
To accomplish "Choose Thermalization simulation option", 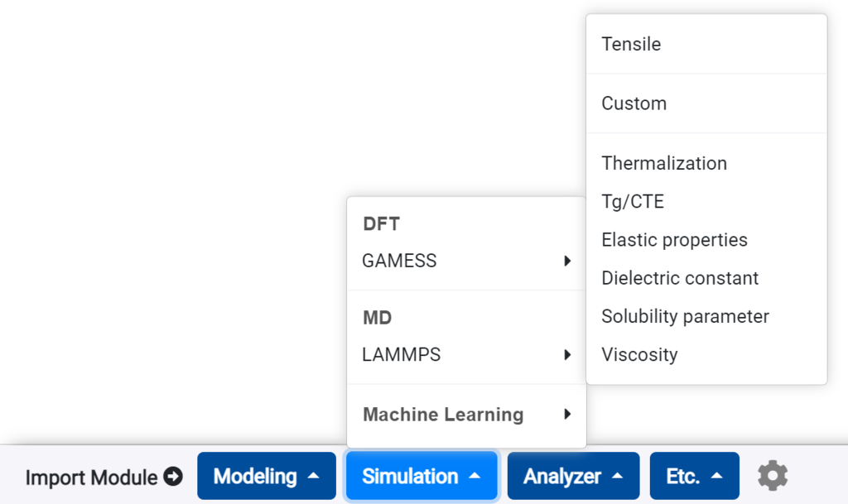I will coord(663,163).
